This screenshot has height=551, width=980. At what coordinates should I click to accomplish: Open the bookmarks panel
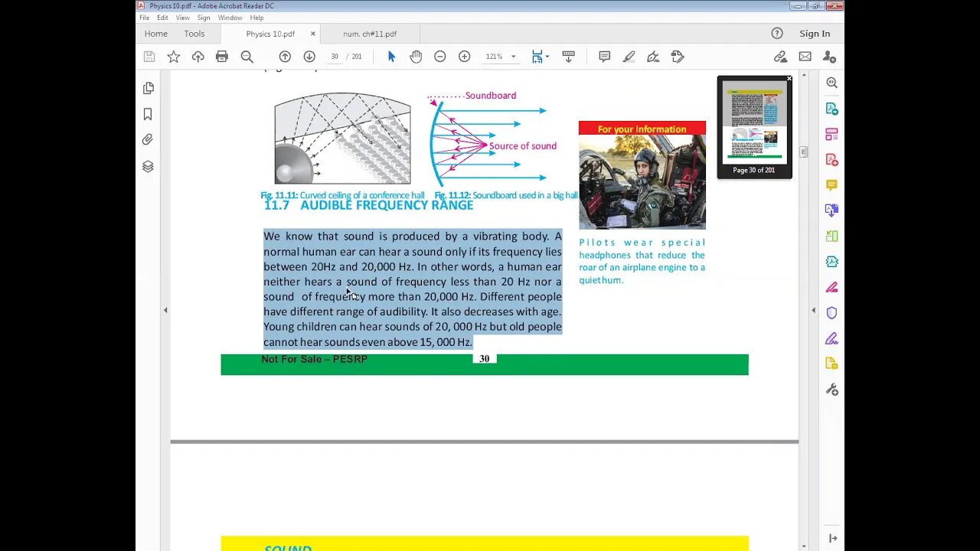click(x=148, y=114)
